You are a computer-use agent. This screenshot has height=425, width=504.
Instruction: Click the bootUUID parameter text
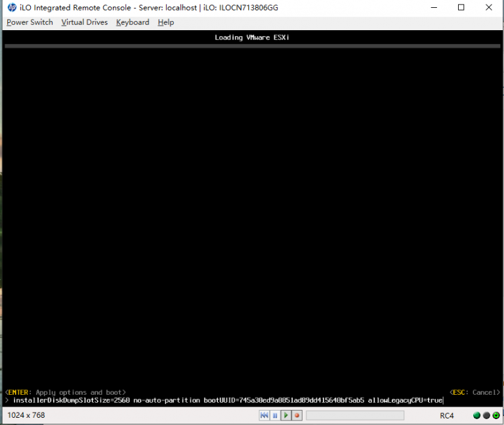click(283, 400)
